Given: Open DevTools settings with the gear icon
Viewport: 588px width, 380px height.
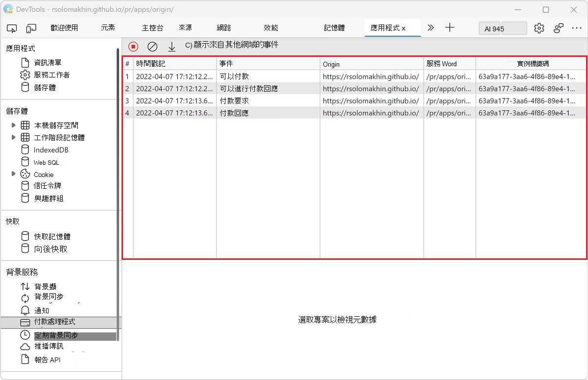Looking at the screenshot, I should coord(539,28).
